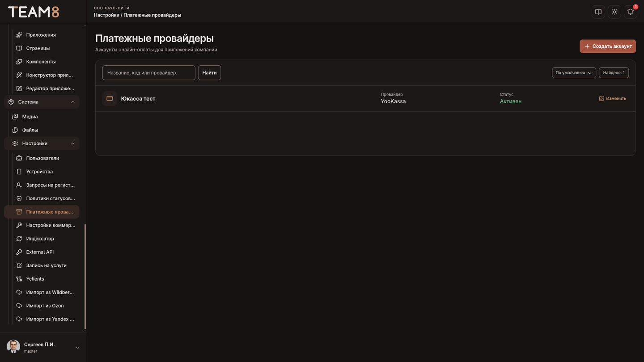Screen dimensions: 644x362
Task: Click Настройки in the breadcrumb
Action: coord(106,15)
